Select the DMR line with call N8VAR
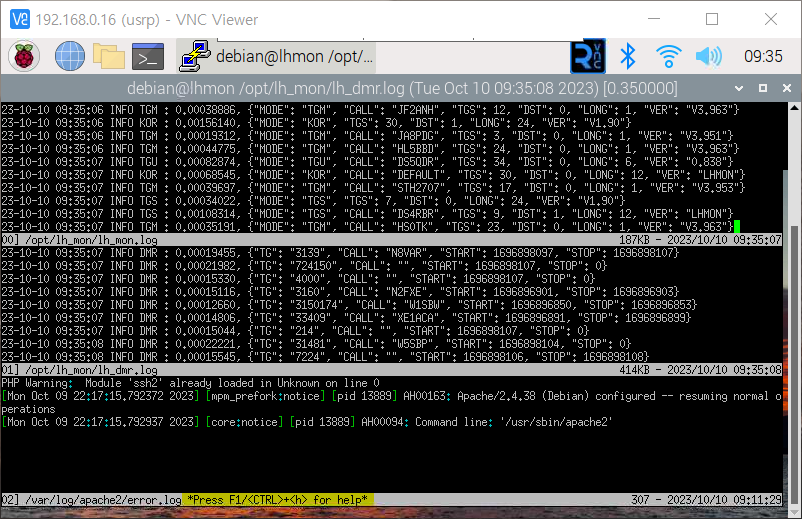Image resolution: width=802 pixels, height=519 pixels. (x=340, y=253)
